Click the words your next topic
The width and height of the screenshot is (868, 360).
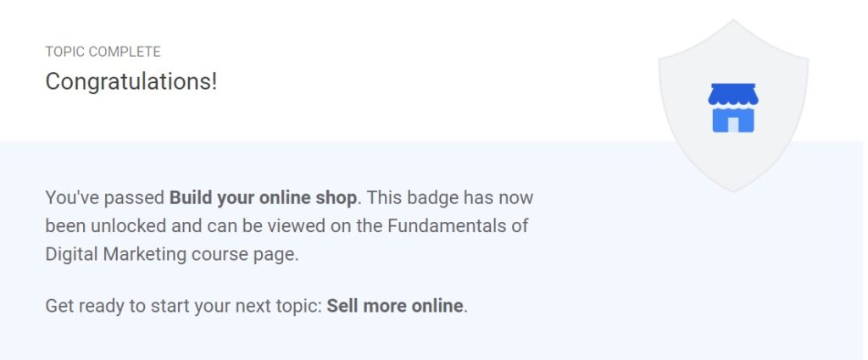(x=251, y=306)
